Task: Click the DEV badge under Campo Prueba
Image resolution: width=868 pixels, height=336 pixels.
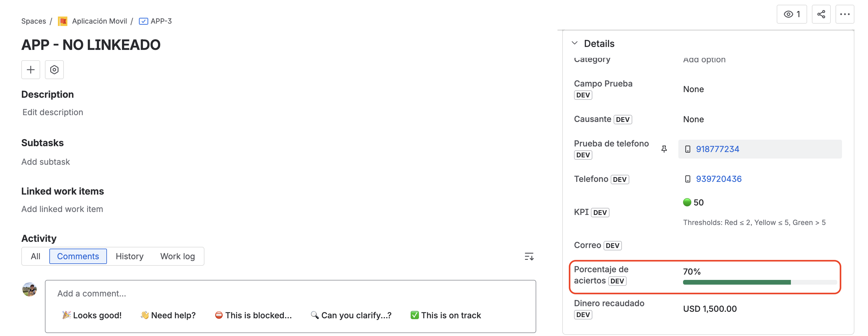Action: (583, 95)
